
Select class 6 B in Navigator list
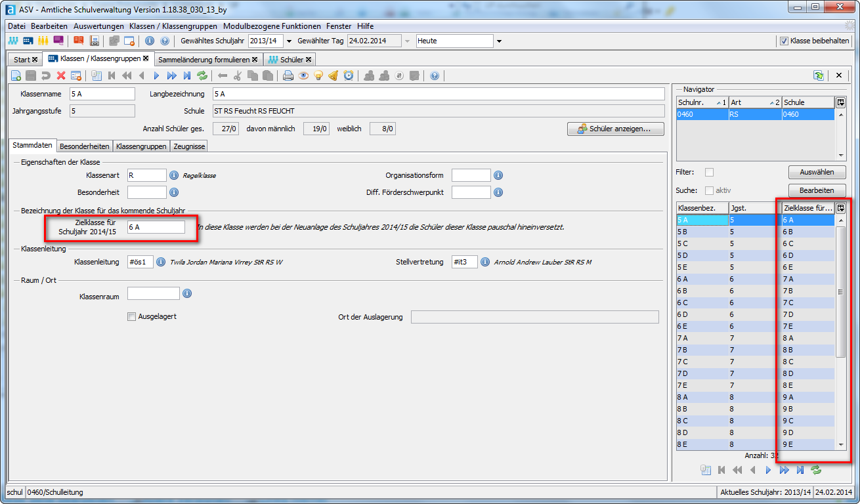point(756,291)
